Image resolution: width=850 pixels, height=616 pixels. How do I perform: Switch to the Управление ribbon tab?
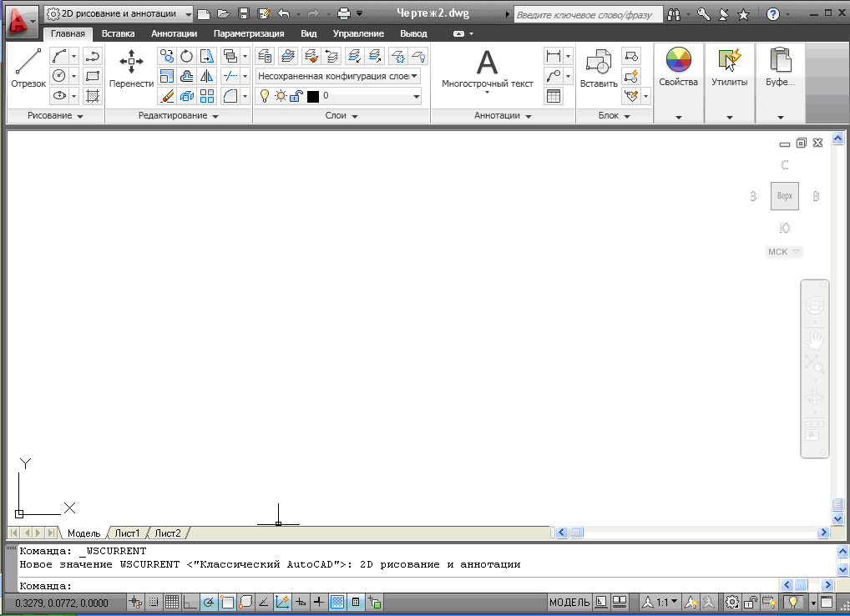pos(358,33)
